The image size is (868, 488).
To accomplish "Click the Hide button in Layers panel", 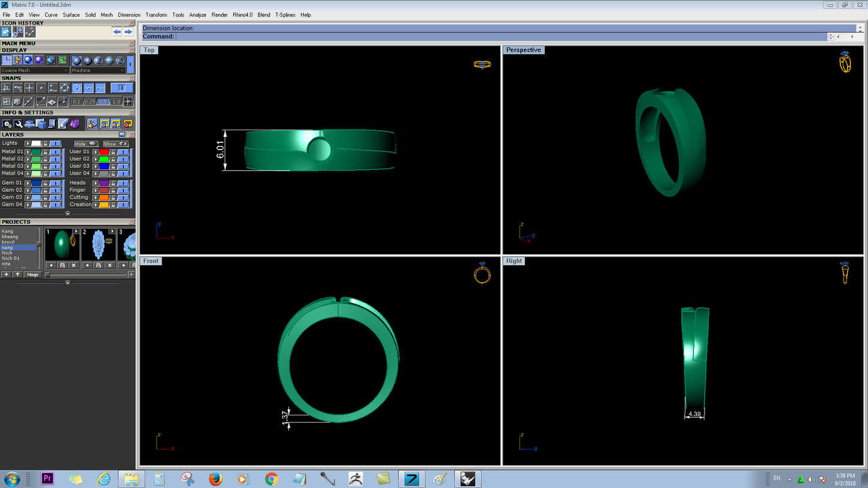I will (86, 144).
